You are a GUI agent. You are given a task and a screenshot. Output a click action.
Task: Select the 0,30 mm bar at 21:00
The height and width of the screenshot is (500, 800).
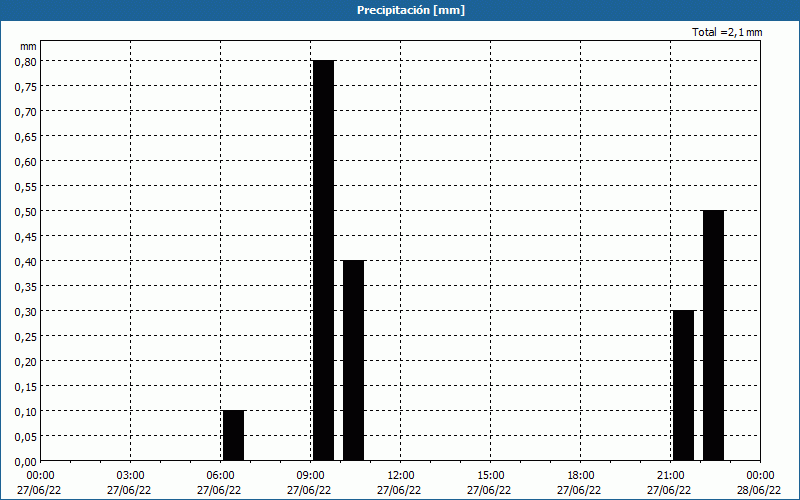pyautogui.click(x=684, y=385)
